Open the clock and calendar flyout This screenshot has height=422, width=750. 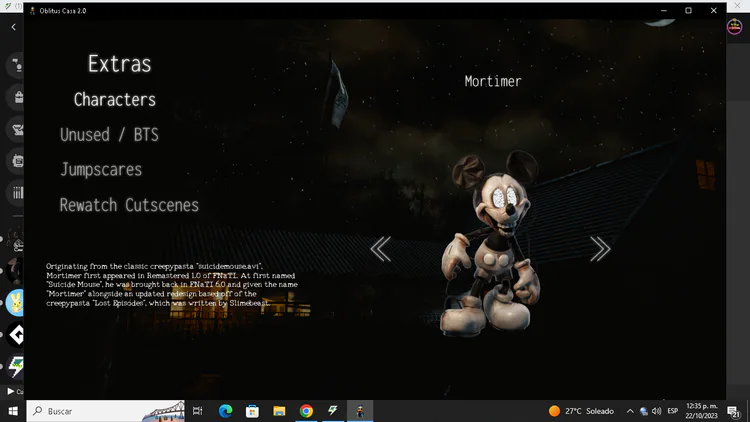coord(702,411)
